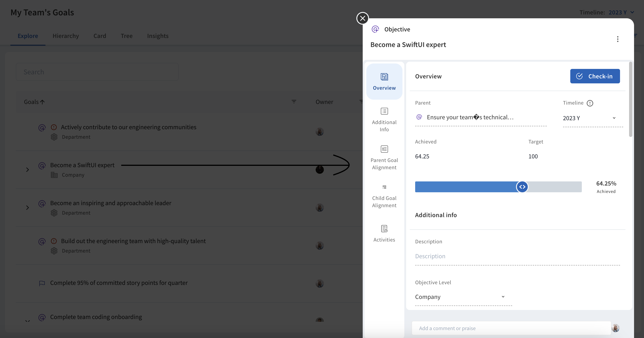Click the objective icon of 'inspiring and approachable leader' row

(42, 204)
